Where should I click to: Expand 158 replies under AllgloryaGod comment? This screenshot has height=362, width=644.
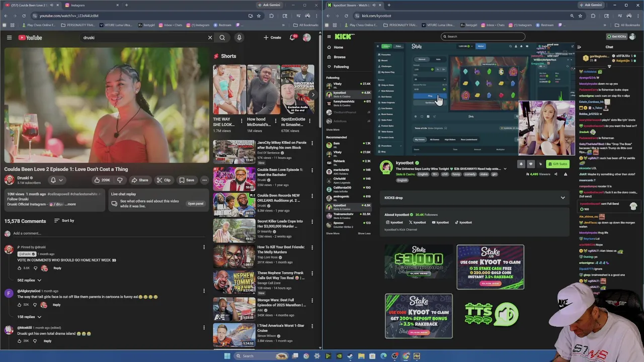point(29,317)
